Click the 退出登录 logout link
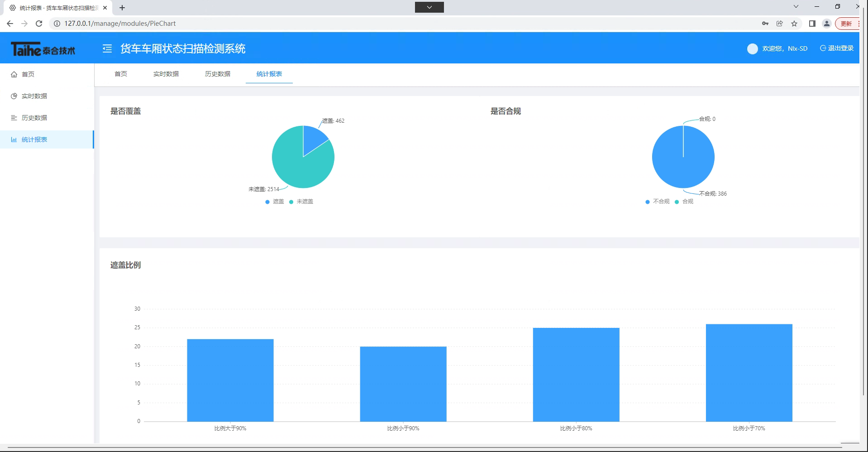This screenshot has height=452, width=868. pos(837,48)
